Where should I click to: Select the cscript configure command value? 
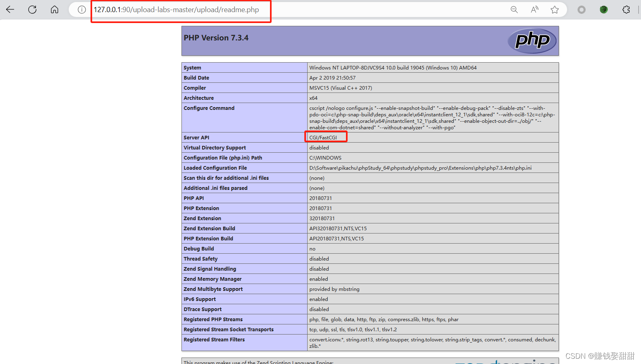pyautogui.click(x=432, y=118)
